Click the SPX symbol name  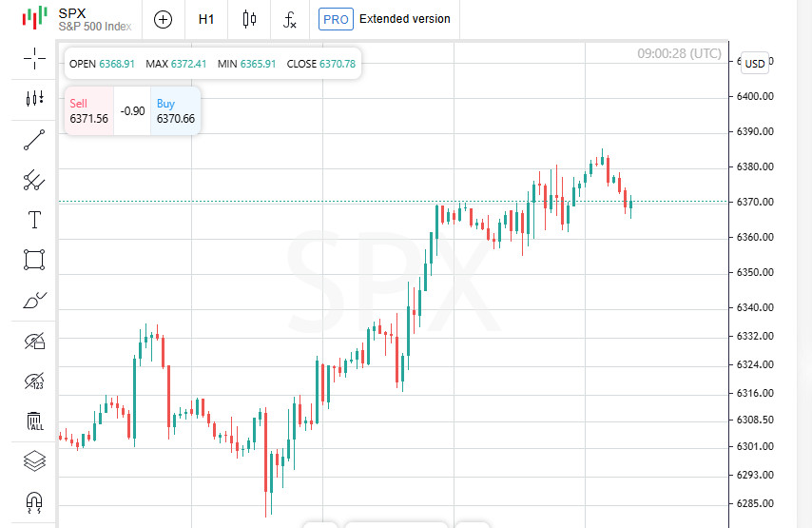[x=72, y=13]
